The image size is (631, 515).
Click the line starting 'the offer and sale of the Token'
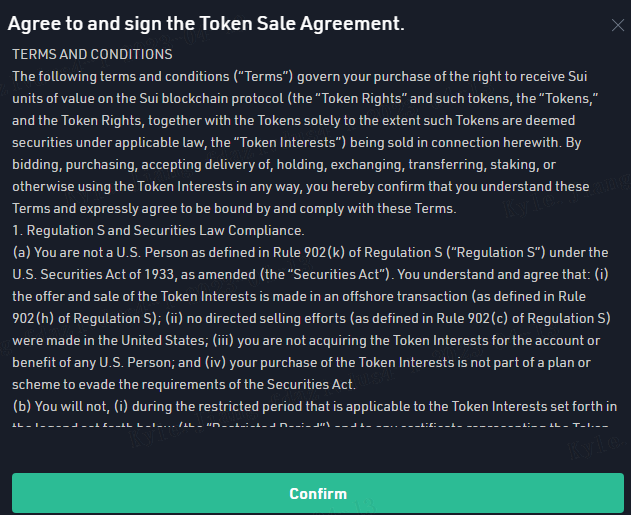coord(299,297)
